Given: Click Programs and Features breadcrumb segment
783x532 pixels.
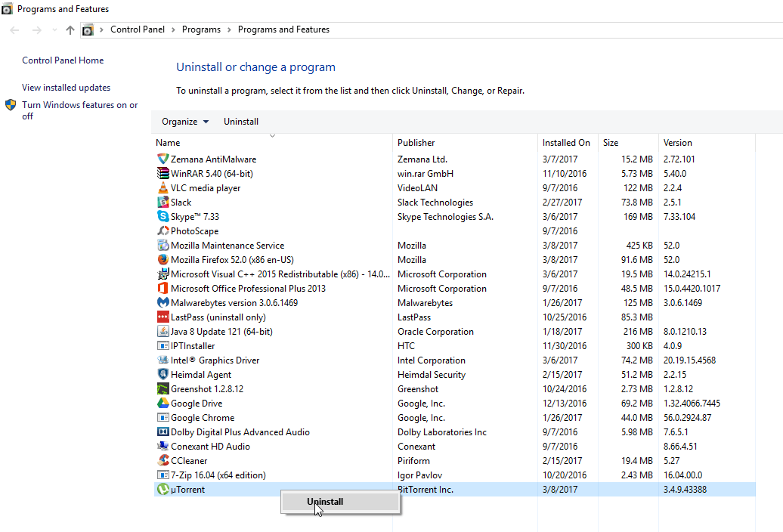Looking at the screenshot, I should pyautogui.click(x=283, y=29).
